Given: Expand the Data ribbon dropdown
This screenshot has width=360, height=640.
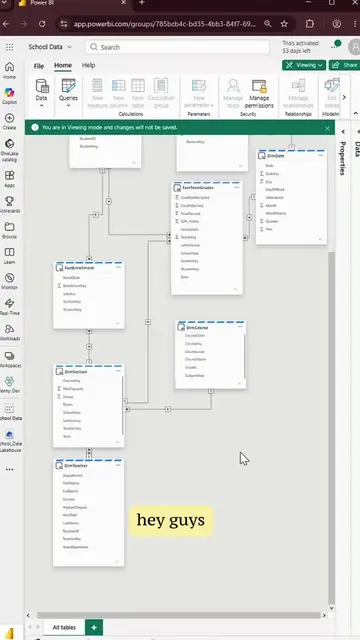Looking at the screenshot, I should coord(41,92).
